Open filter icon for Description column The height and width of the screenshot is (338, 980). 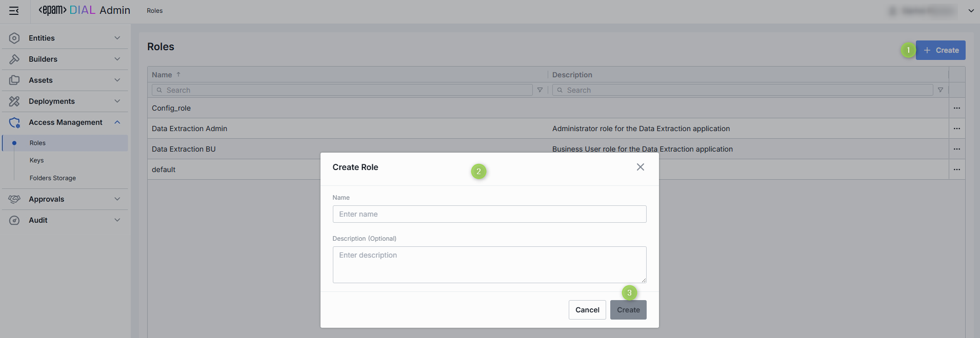[941, 90]
